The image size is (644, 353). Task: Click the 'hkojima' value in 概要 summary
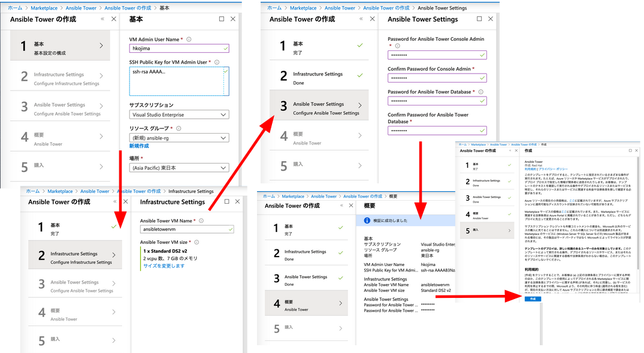(x=428, y=265)
